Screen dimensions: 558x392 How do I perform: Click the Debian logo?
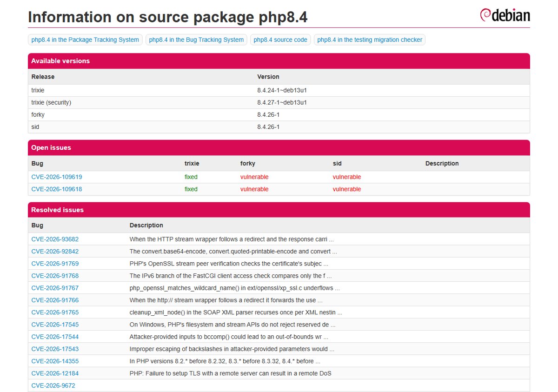pos(505,15)
